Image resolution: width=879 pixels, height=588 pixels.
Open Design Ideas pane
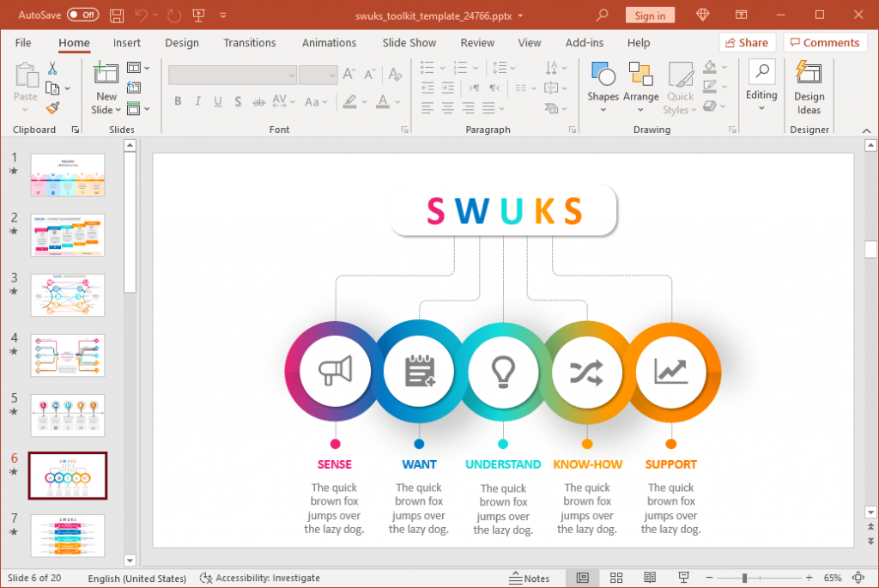tap(809, 88)
